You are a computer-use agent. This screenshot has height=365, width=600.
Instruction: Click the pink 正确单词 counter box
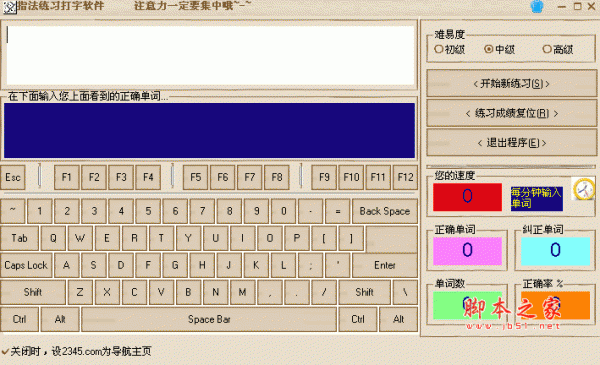pos(467,251)
